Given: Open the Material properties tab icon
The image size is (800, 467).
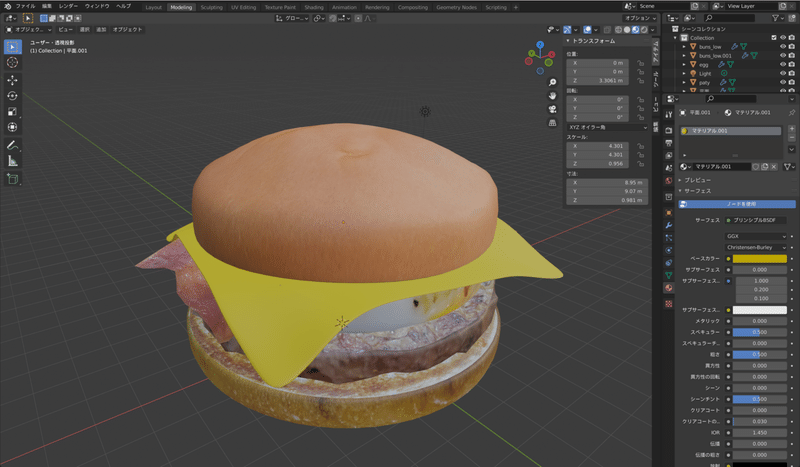Looking at the screenshot, I should pyautogui.click(x=668, y=288).
